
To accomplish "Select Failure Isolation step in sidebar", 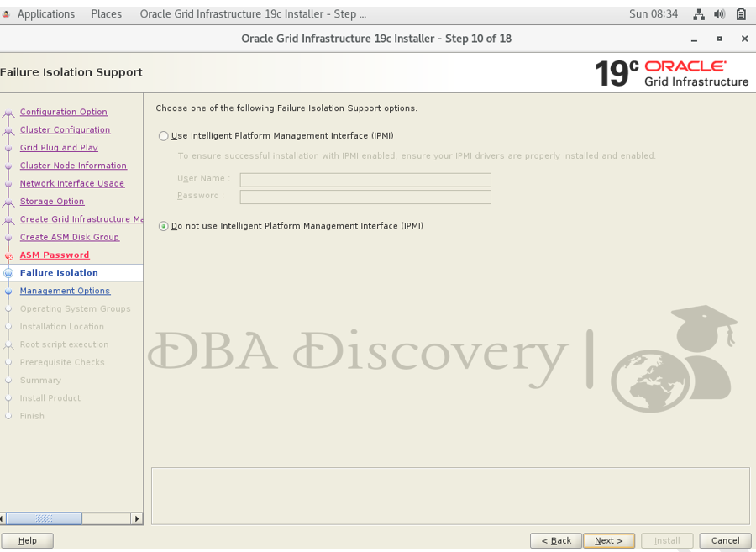I will click(x=59, y=273).
